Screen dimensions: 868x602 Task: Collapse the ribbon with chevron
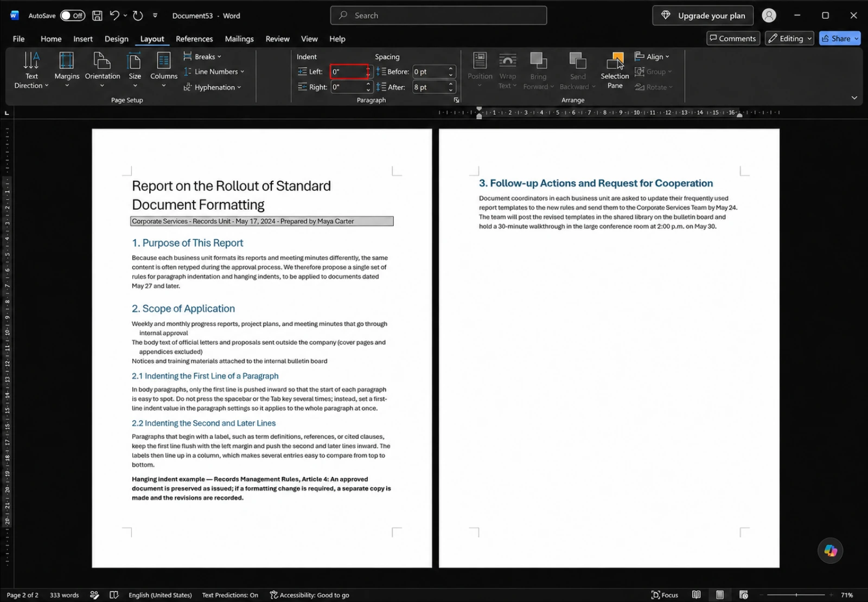(x=854, y=98)
